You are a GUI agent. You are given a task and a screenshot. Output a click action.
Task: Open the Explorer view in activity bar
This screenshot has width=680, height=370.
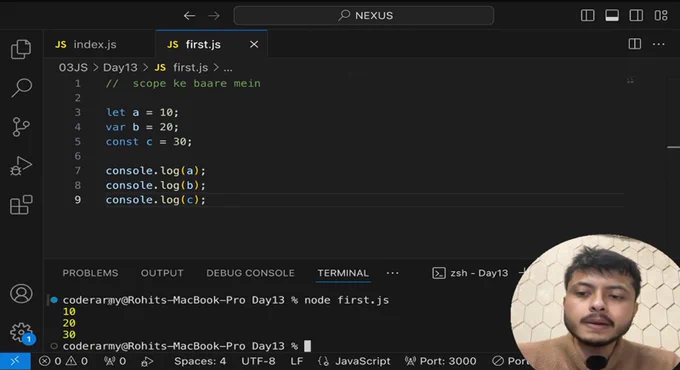(x=21, y=49)
